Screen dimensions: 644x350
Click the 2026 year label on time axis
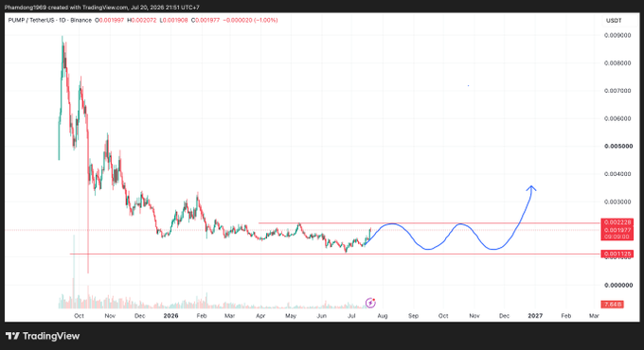click(x=170, y=316)
